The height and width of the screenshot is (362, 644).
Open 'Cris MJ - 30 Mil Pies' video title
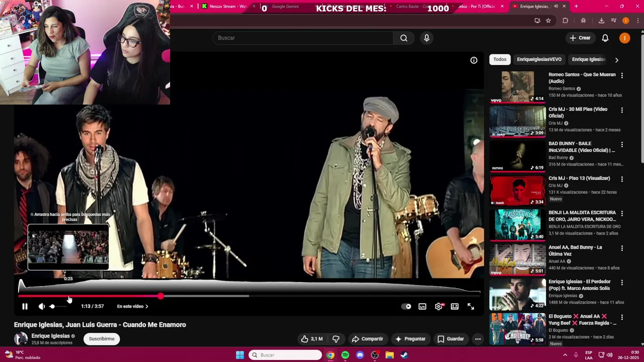[578, 113]
